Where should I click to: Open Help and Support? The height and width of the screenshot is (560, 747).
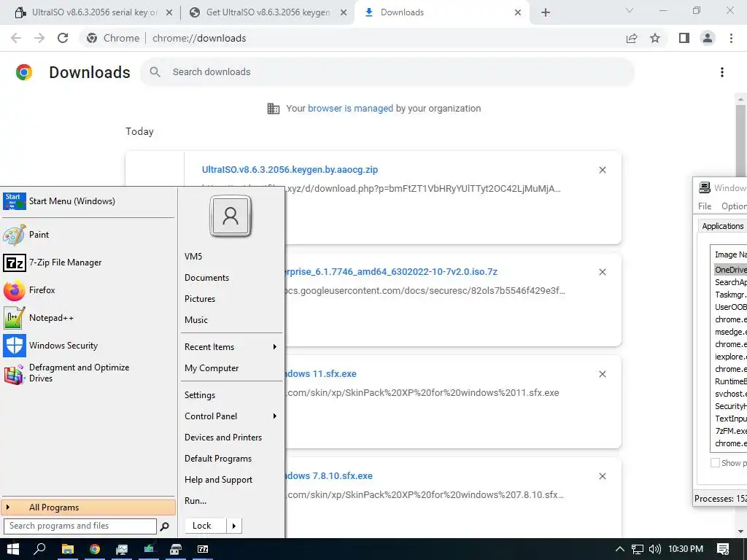pos(218,480)
